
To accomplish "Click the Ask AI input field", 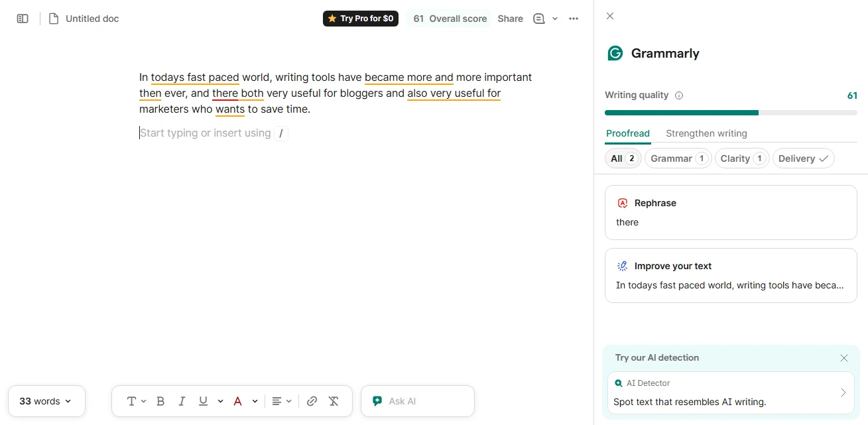I will tap(418, 401).
